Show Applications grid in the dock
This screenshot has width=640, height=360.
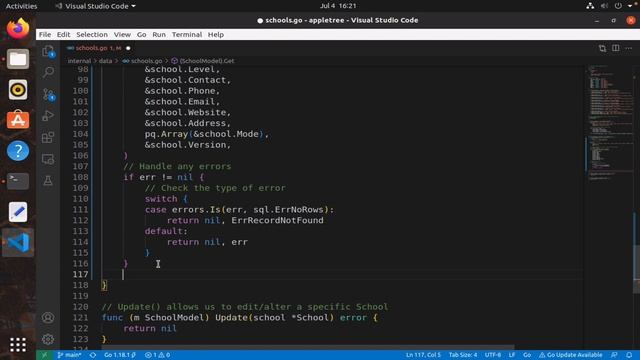point(18,345)
